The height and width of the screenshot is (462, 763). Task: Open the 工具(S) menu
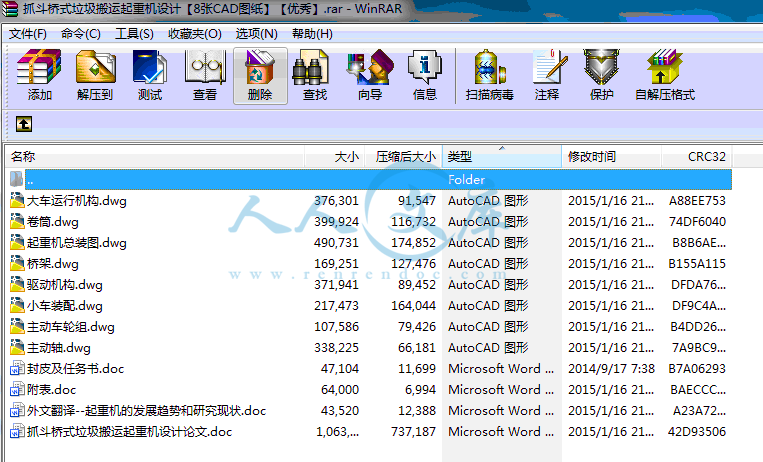click(x=134, y=34)
